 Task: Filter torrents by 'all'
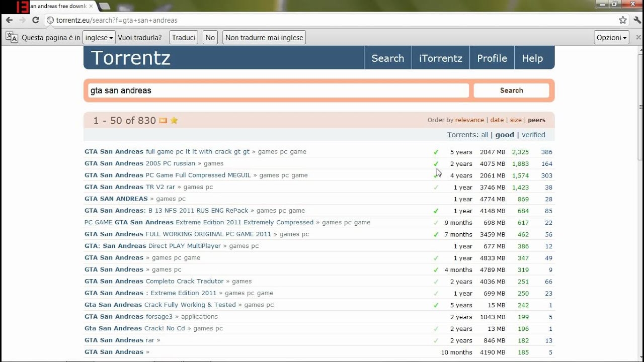(485, 135)
